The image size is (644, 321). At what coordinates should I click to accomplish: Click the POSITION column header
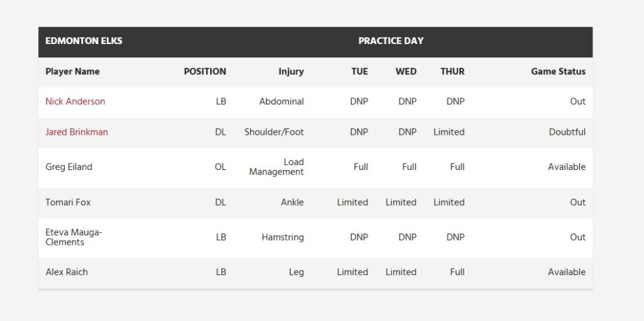click(x=204, y=72)
